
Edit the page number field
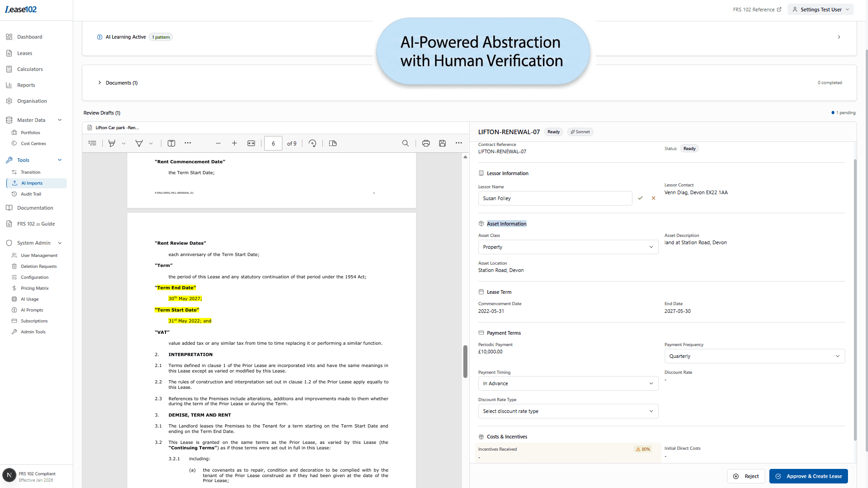tap(273, 143)
